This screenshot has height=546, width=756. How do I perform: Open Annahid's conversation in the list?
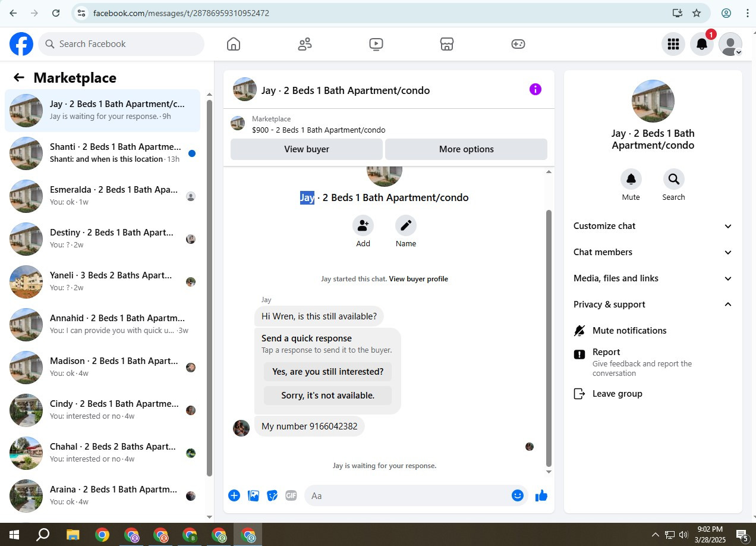click(103, 325)
